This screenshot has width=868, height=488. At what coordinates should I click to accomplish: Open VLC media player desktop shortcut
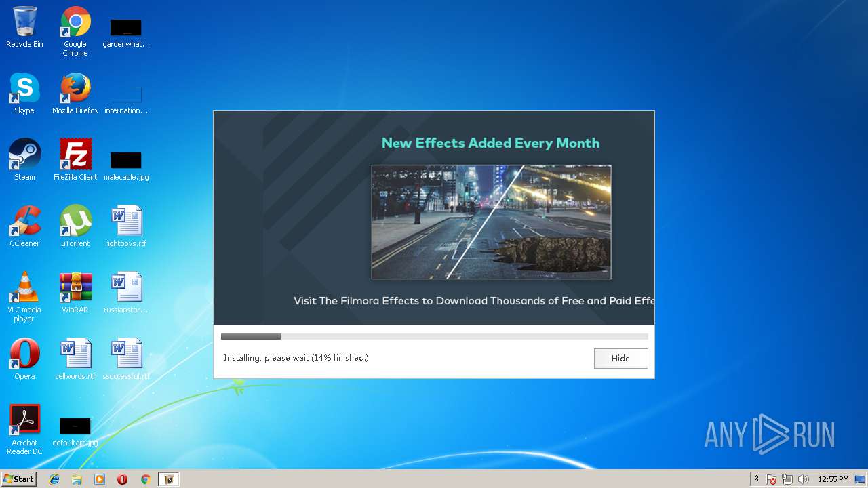(24, 297)
